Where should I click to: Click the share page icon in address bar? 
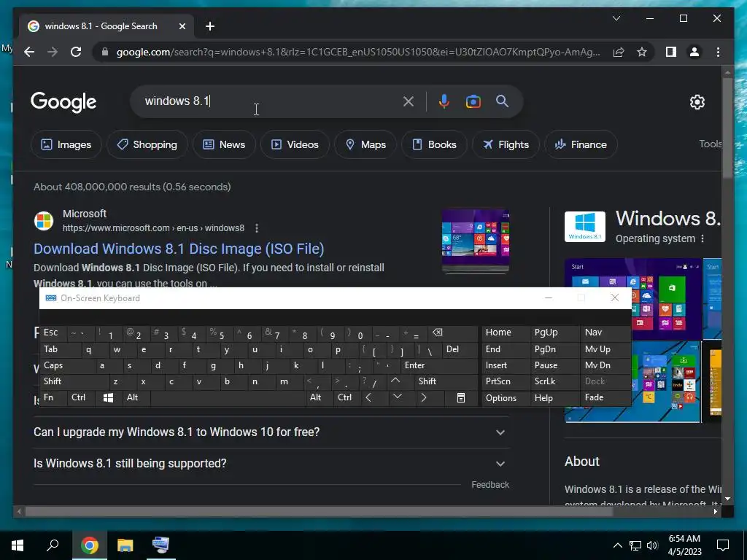619,52
